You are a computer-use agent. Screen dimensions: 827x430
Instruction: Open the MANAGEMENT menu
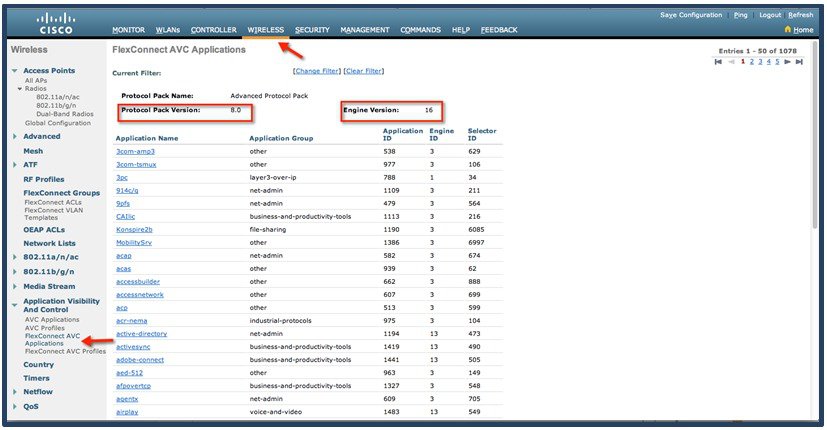click(x=365, y=30)
